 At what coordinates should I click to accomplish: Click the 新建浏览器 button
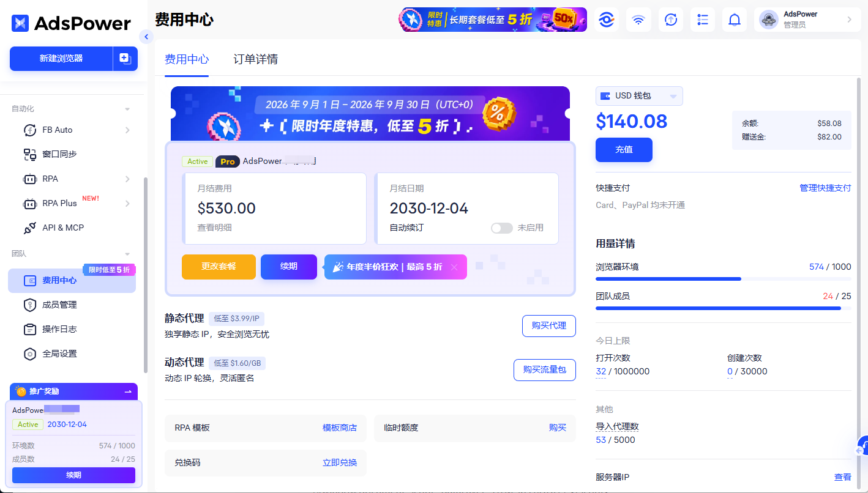click(x=61, y=59)
